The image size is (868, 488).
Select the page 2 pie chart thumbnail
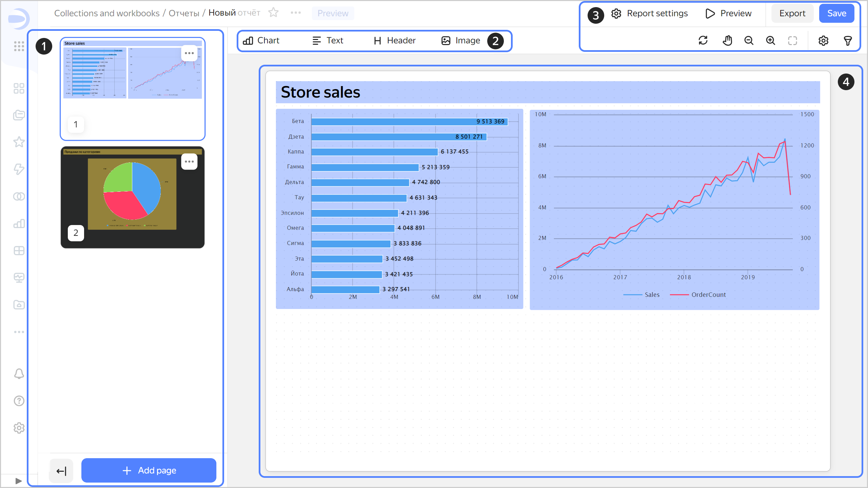click(132, 197)
